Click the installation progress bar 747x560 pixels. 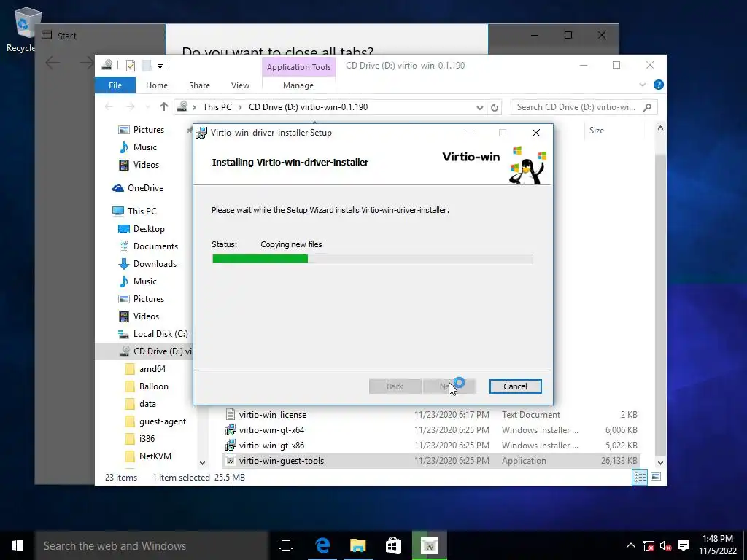(x=372, y=259)
